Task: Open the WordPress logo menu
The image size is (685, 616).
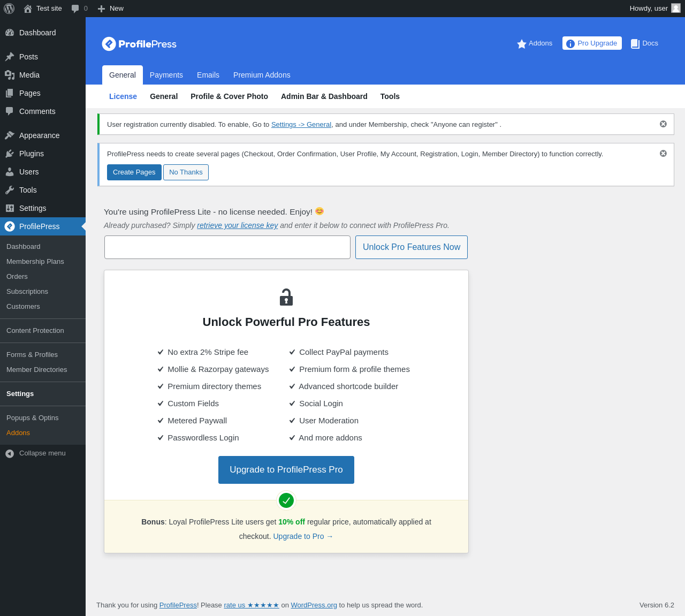Action: click(x=9, y=9)
